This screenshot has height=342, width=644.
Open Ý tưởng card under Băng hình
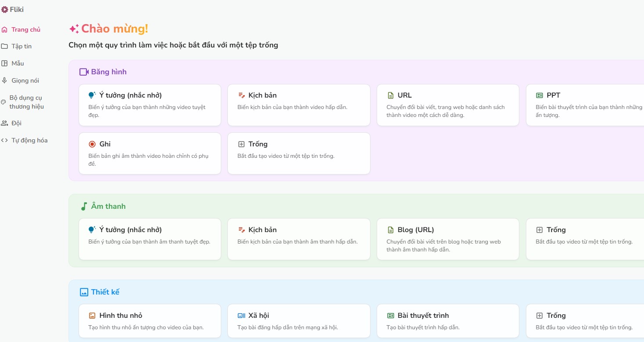150,105
